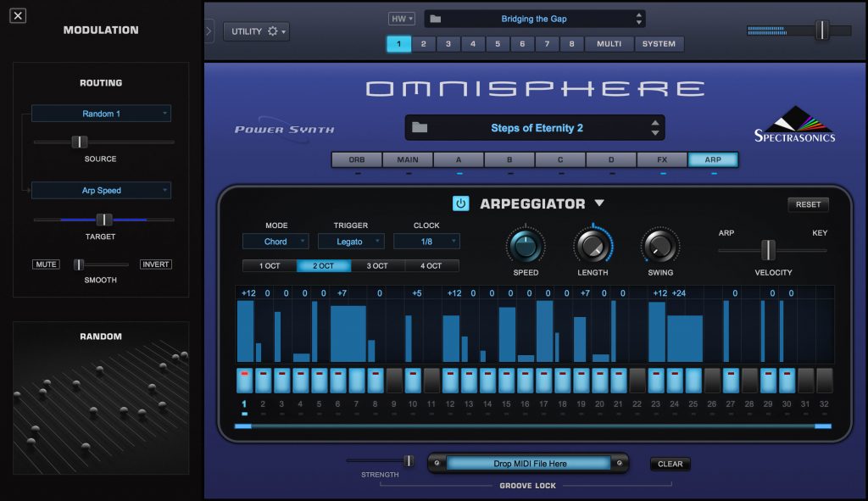The height and width of the screenshot is (501, 868).
Task: Click the Drop MIDI File Here field
Action: pyautogui.click(x=530, y=464)
